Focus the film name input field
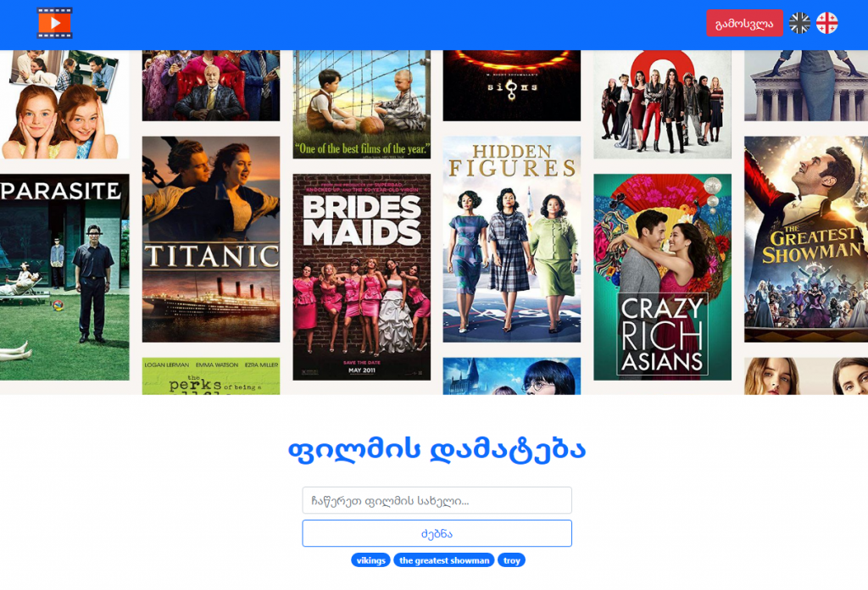This screenshot has height=590, width=868. (437, 500)
